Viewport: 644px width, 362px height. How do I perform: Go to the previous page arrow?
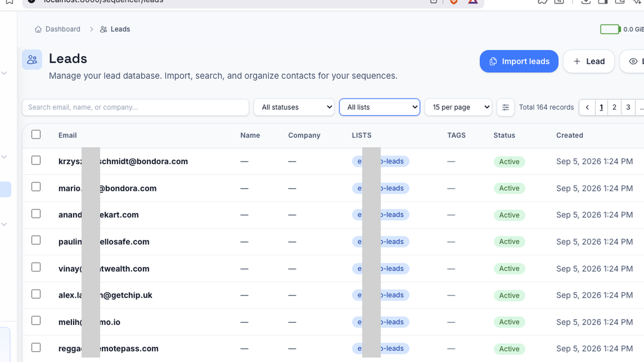(x=587, y=107)
